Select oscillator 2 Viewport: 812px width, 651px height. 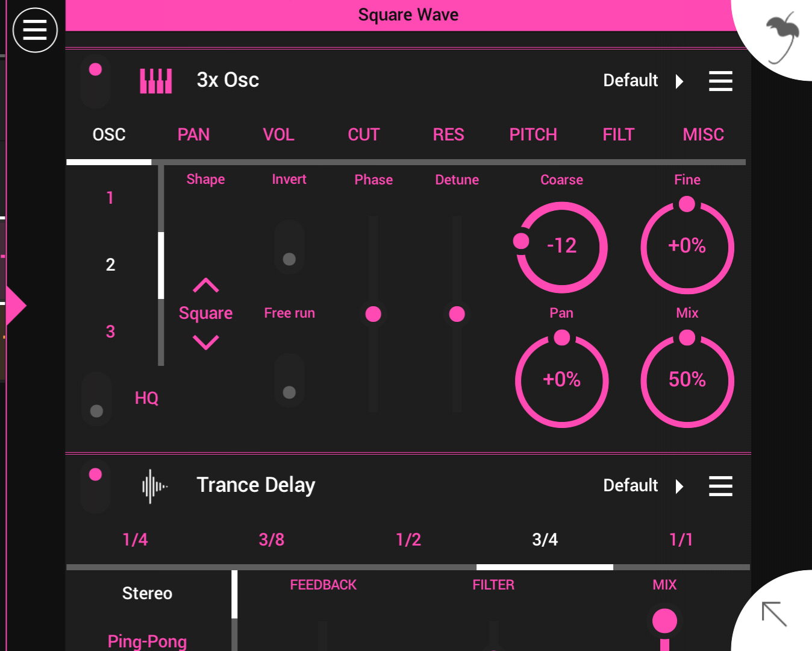[x=110, y=265]
